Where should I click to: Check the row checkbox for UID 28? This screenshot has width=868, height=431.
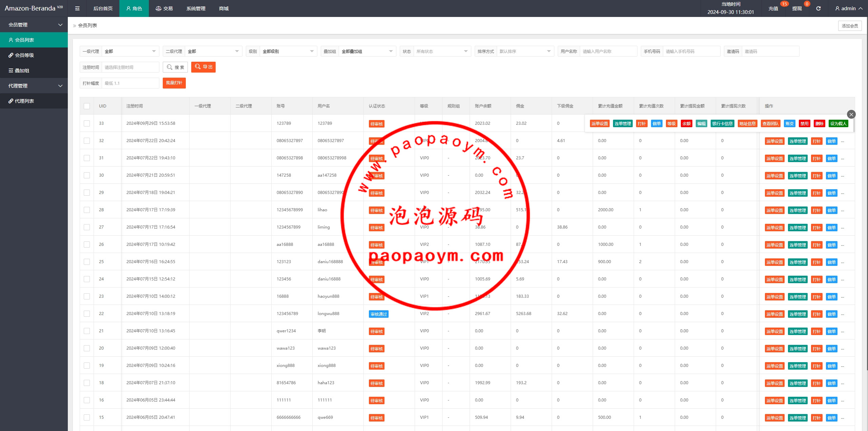click(87, 210)
